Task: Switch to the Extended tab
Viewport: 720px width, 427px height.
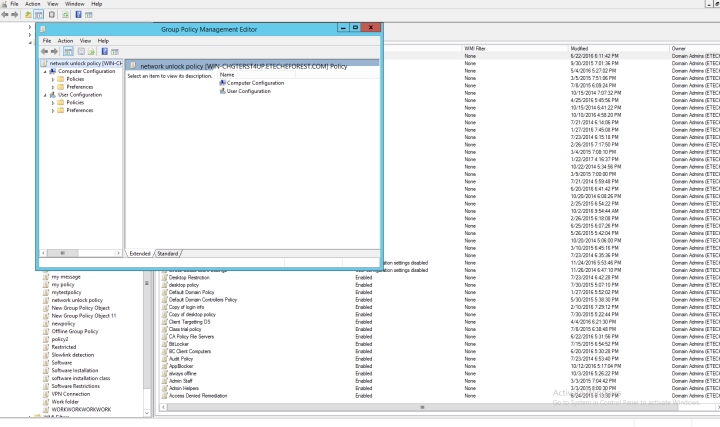Action: point(138,253)
